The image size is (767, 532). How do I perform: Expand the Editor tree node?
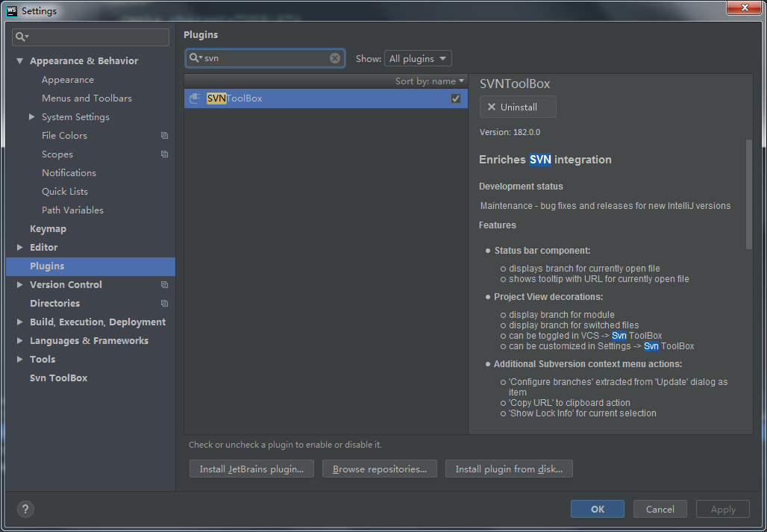pos(20,247)
